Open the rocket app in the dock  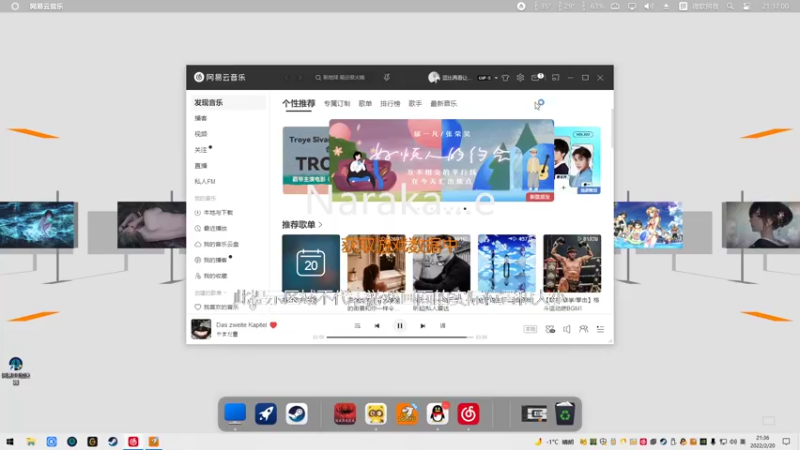point(266,414)
